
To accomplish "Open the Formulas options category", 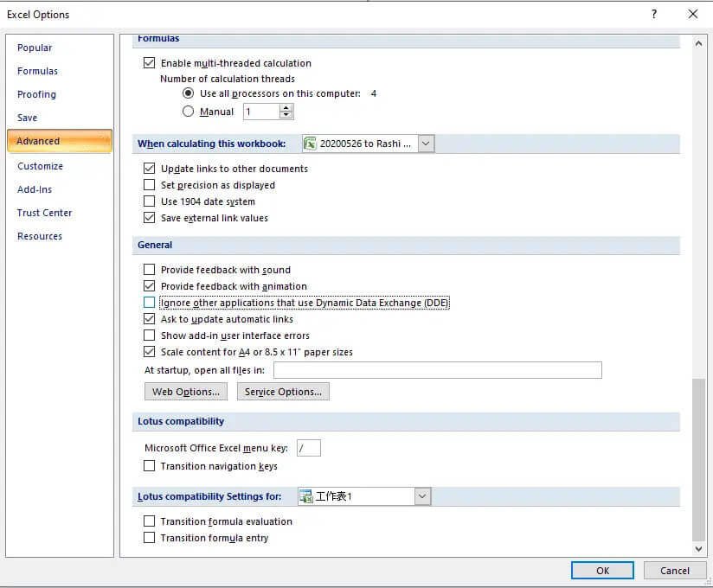I will [x=37, y=71].
